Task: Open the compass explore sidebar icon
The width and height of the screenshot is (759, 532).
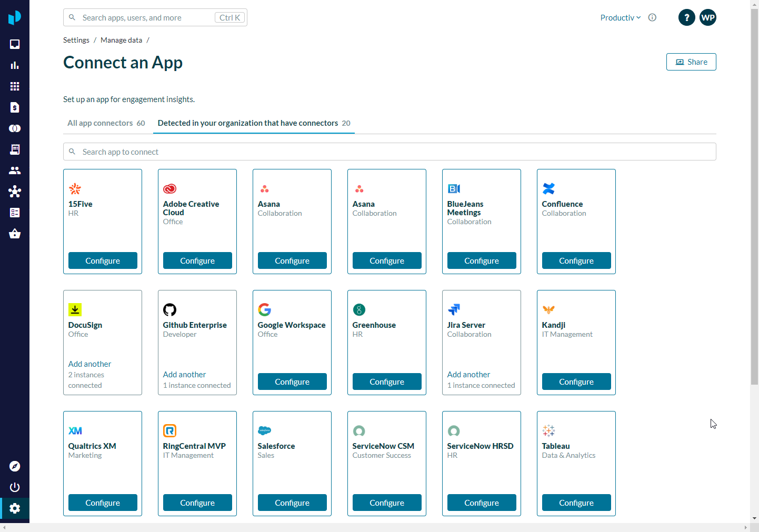Action: pos(15,466)
